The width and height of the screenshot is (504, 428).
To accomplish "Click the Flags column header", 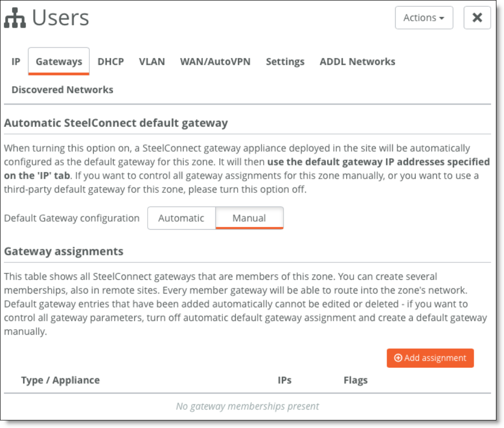I will [x=355, y=380].
